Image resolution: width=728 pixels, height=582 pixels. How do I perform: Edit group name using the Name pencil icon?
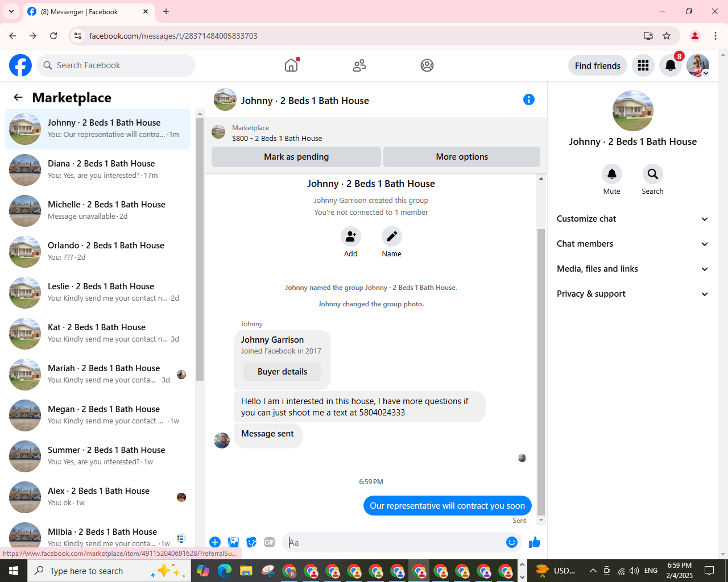click(392, 236)
